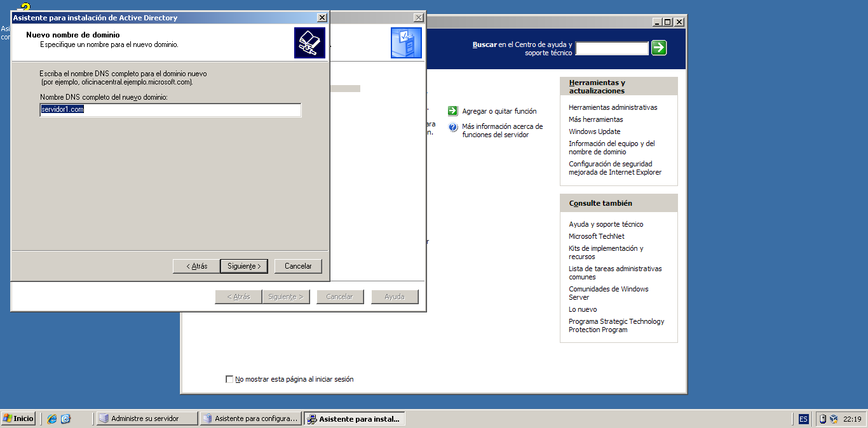Open Ayuda y soporte técnico link

[x=606, y=224]
